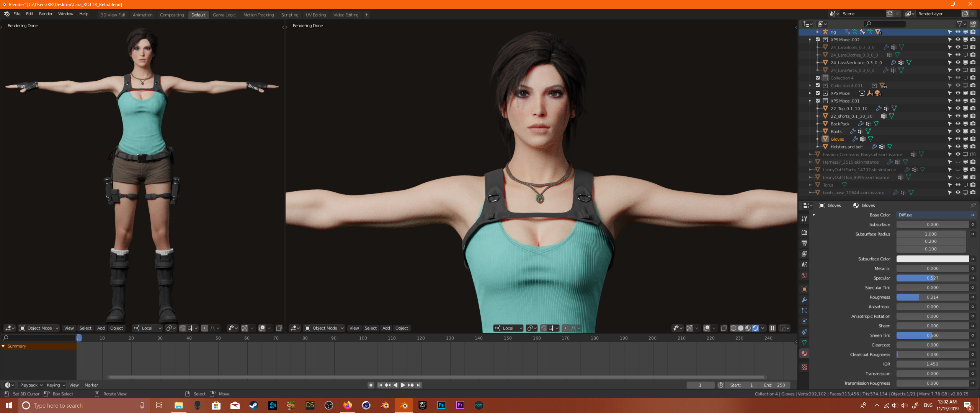980x413 pixels.
Task: Switch to the UV Editing workspace tab
Action: click(316, 15)
